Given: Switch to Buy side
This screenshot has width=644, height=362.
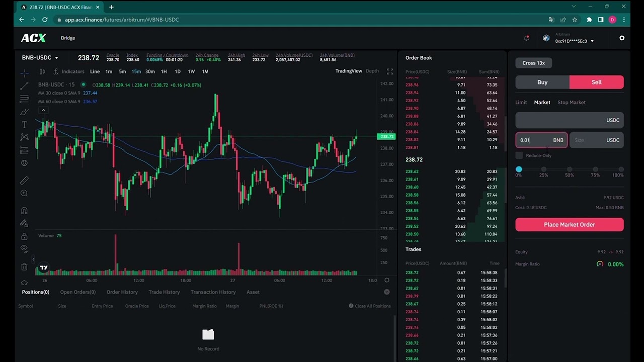Looking at the screenshot, I should pyautogui.click(x=542, y=82).
